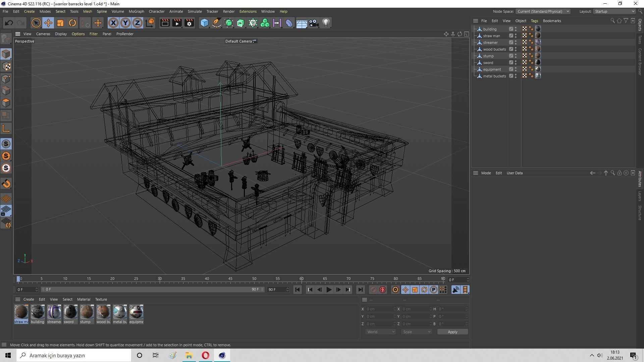This screenshot has width=644, height=362.
Task: Render view with clapperboard icon
Action: tap(165, 23)
